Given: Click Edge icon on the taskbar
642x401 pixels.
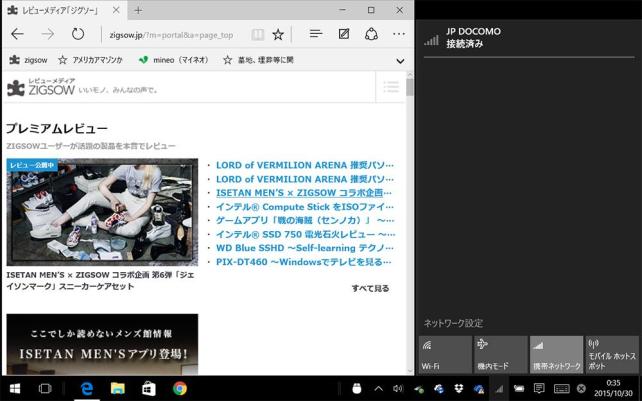Looking at the screenshot, I should click(x=87, y=388).
